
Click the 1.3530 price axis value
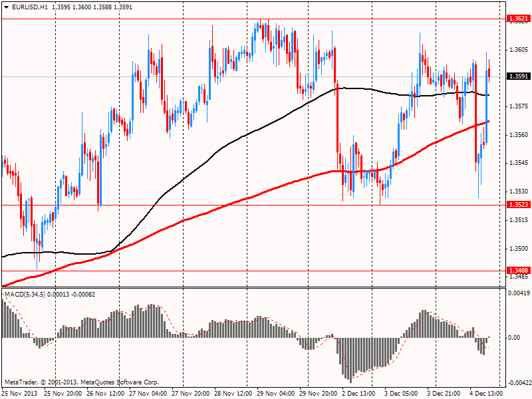pos(519,192)
